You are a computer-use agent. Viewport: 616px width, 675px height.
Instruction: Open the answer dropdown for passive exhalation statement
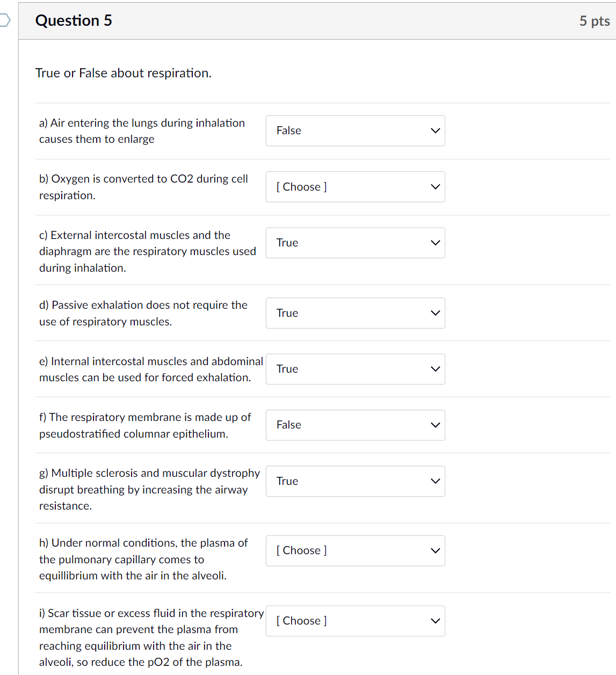(355, 313)
